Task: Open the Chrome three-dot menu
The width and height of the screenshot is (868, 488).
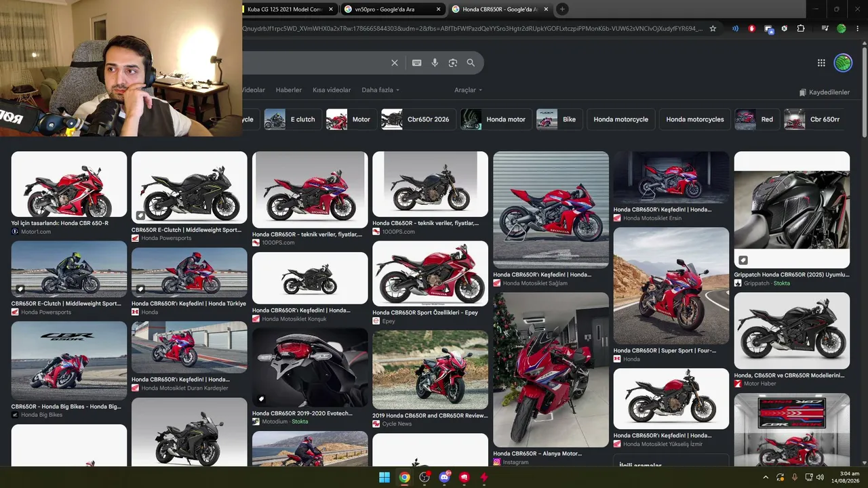Action: 859,28
